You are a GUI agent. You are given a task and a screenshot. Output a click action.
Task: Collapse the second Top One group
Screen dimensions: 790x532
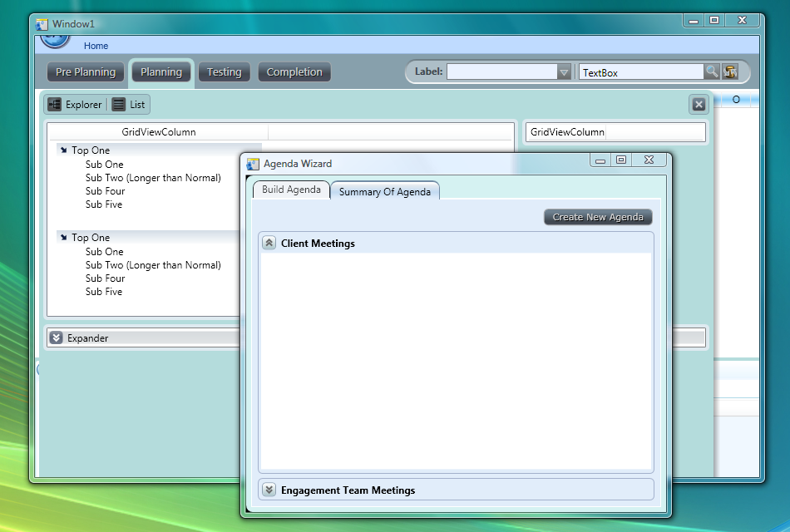(64, 238)
